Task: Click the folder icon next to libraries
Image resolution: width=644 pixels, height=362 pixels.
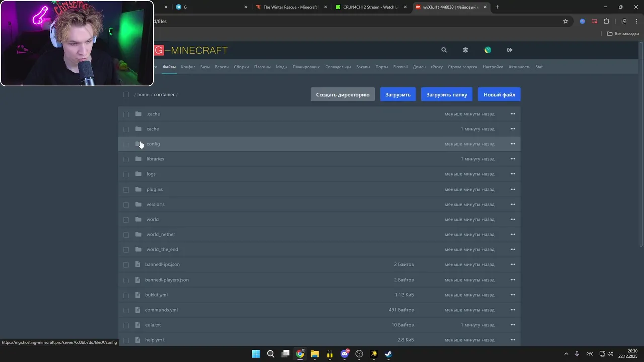Action: [x=138, y=159]
